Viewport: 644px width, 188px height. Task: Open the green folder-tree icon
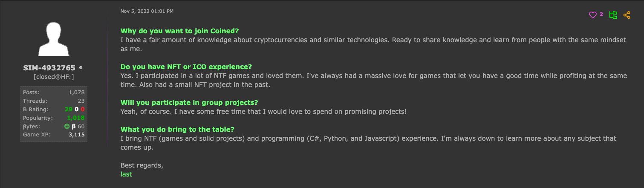(x=613, y=15)
